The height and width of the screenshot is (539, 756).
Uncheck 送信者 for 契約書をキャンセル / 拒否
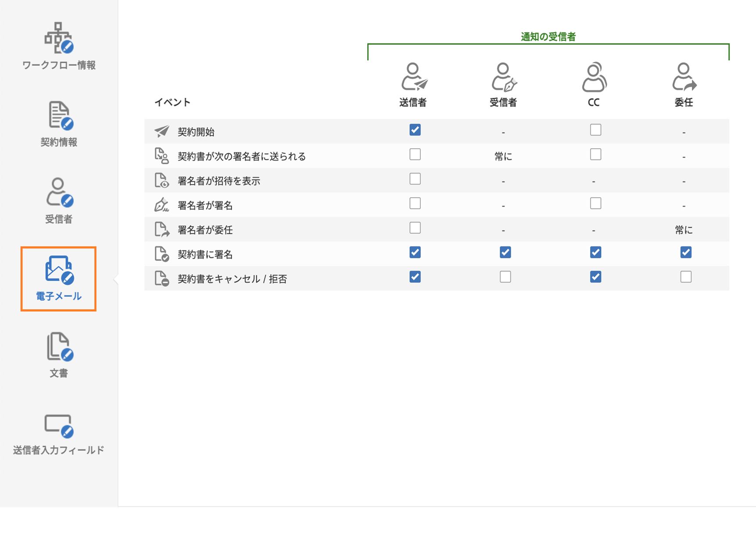415,277
